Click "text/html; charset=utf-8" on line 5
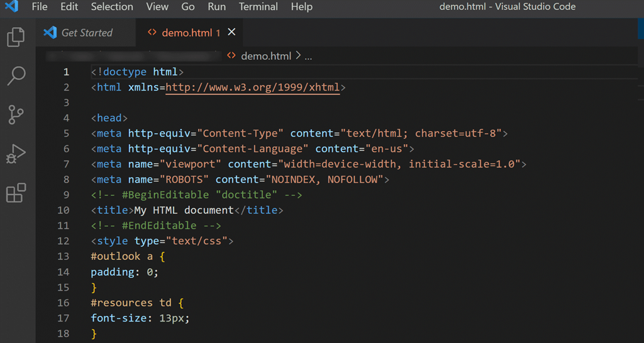Image resolution: width=644 pixels, height=343 pixels. click(x=421, y=133)
